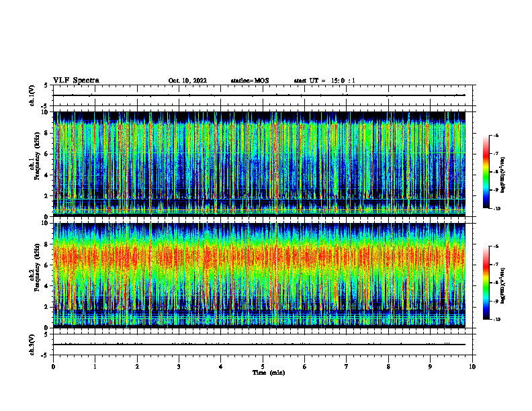This screenshot has width=532, height=411.
Task: Click time axis tick label "7"
Action: coord(347,367)
